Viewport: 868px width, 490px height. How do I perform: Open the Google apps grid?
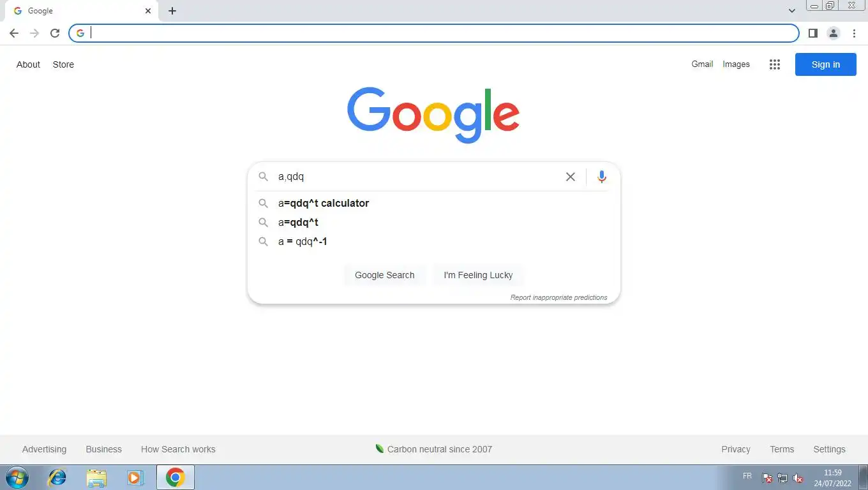pos(775,64)
